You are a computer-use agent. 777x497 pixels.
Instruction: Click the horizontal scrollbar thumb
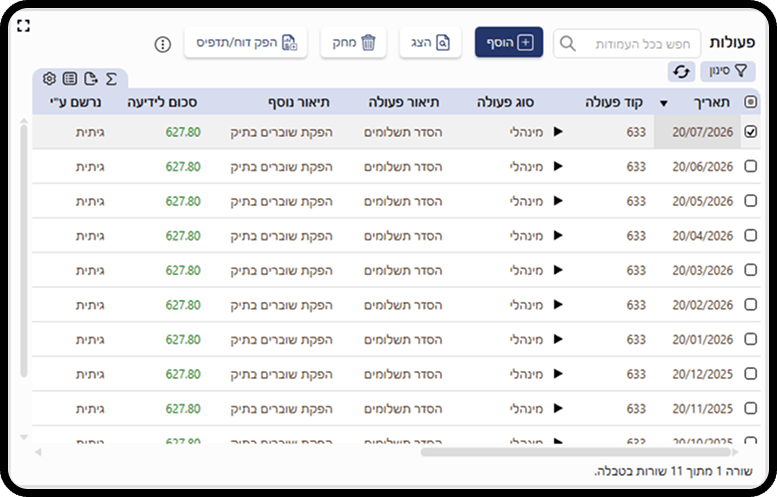[576, 452]
